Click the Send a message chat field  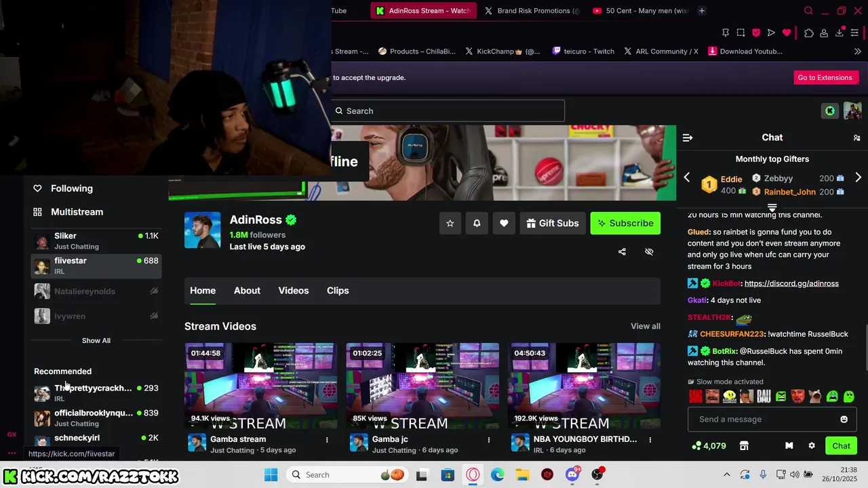(x=765, y=420)
